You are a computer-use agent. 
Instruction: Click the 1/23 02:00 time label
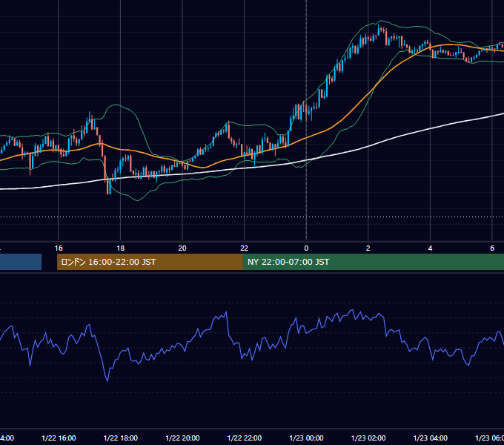tap(368, 438)
